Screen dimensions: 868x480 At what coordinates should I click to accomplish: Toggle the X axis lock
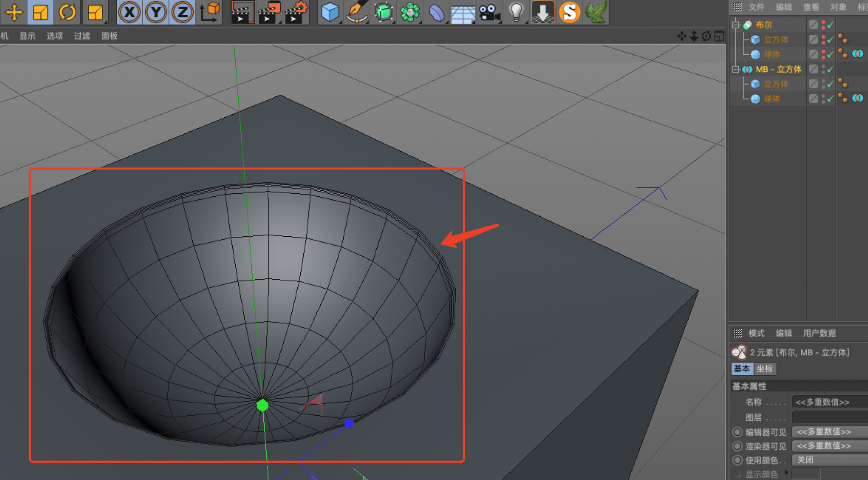129,12
